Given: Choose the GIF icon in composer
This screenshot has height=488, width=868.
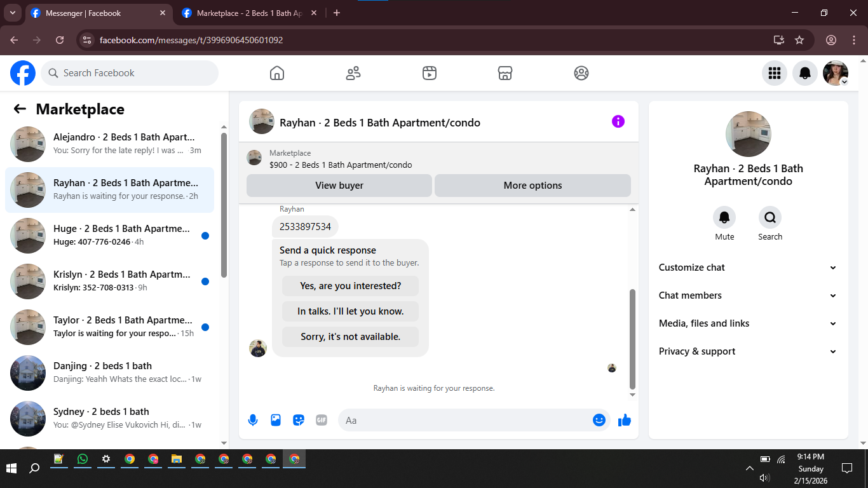Looking at the screenshot, I should coord(322,420).
